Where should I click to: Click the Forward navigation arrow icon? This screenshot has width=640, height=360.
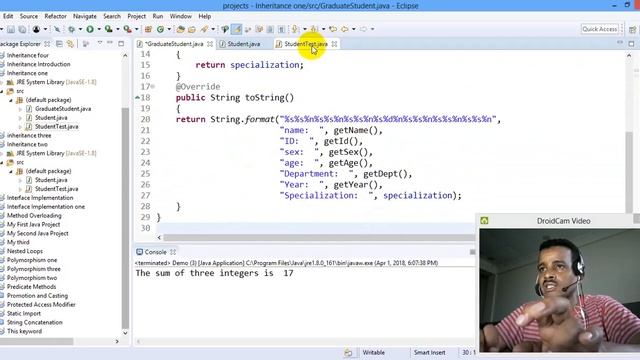click(363, 29)
